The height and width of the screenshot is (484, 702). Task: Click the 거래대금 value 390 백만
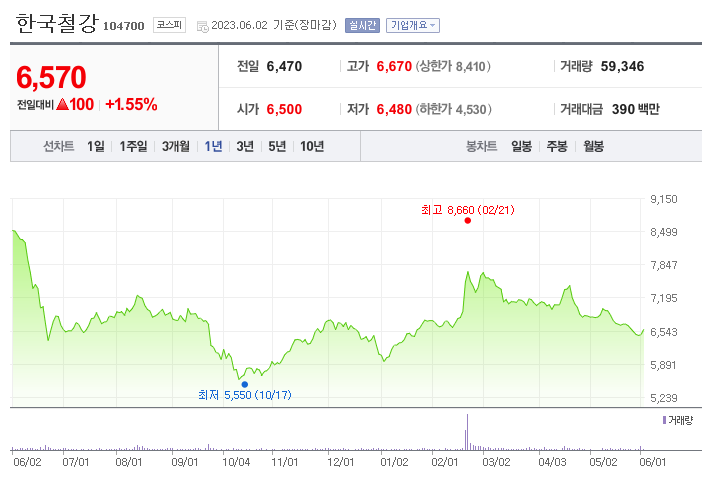[x=636, y=109]
